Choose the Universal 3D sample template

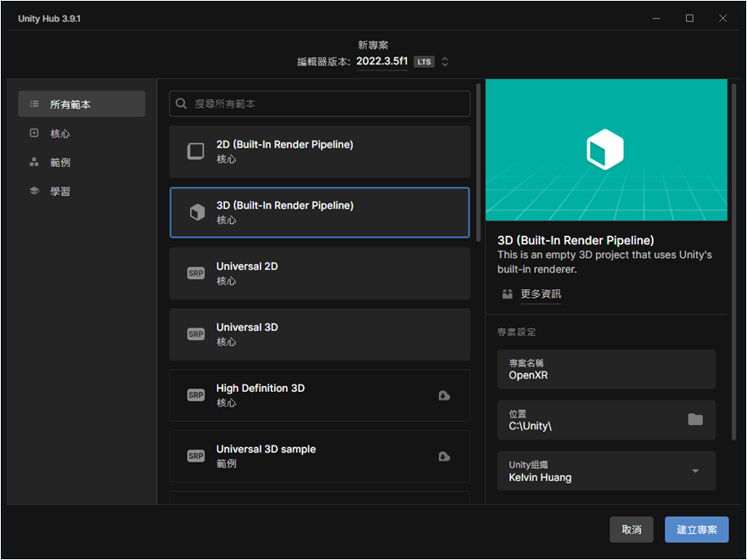[x=320, y=456]
